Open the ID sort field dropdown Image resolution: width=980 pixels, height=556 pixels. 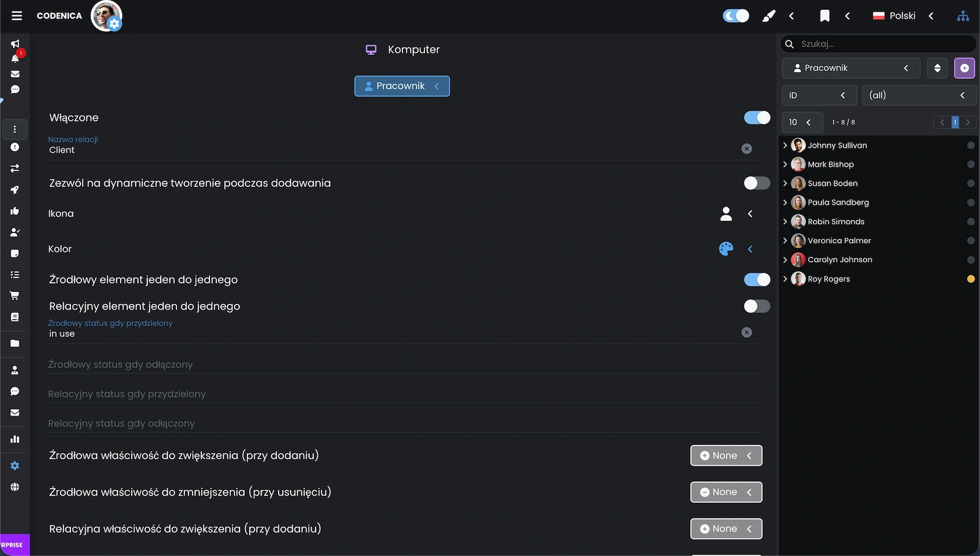[x=817, y=96]
